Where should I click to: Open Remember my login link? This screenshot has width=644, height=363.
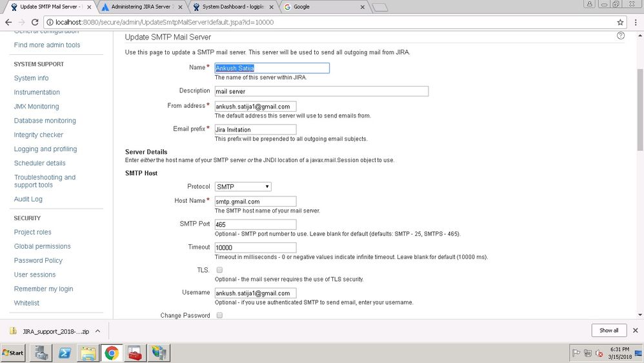43,289
